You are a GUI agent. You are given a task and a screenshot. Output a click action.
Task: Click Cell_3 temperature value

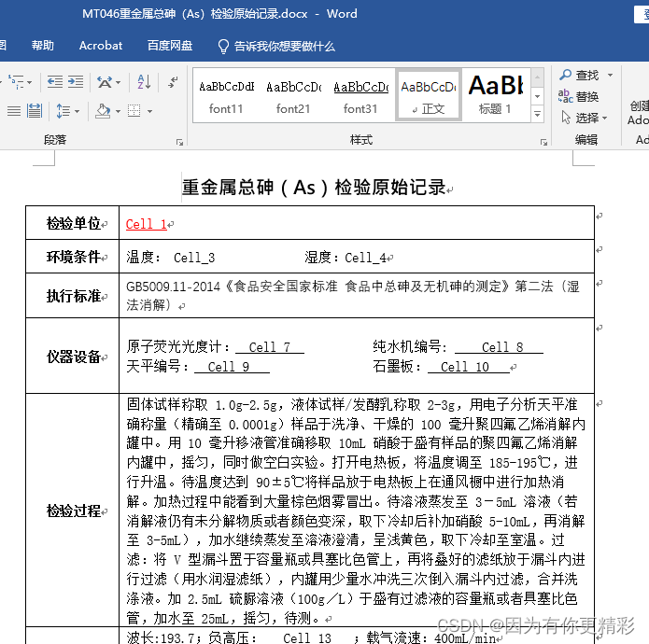click(194, 258)
